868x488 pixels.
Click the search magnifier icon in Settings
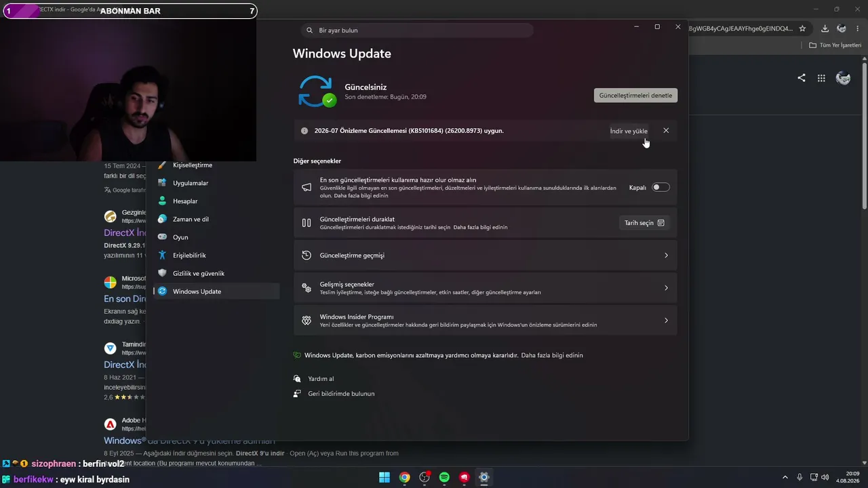pyautogui.click(x=310, y=30)
